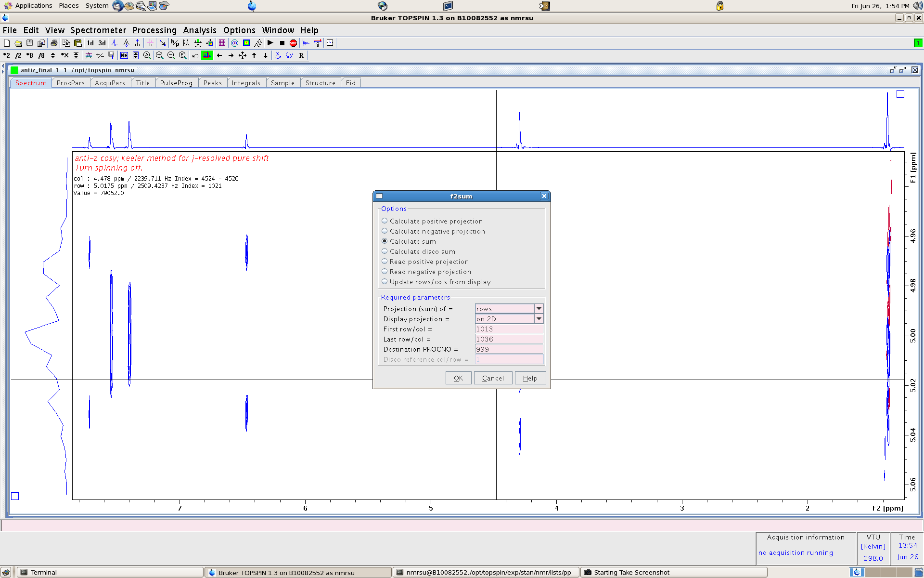The image size is (924, 578).
Task: Open the Spectrometer menu
Action: tap(98, 30)
